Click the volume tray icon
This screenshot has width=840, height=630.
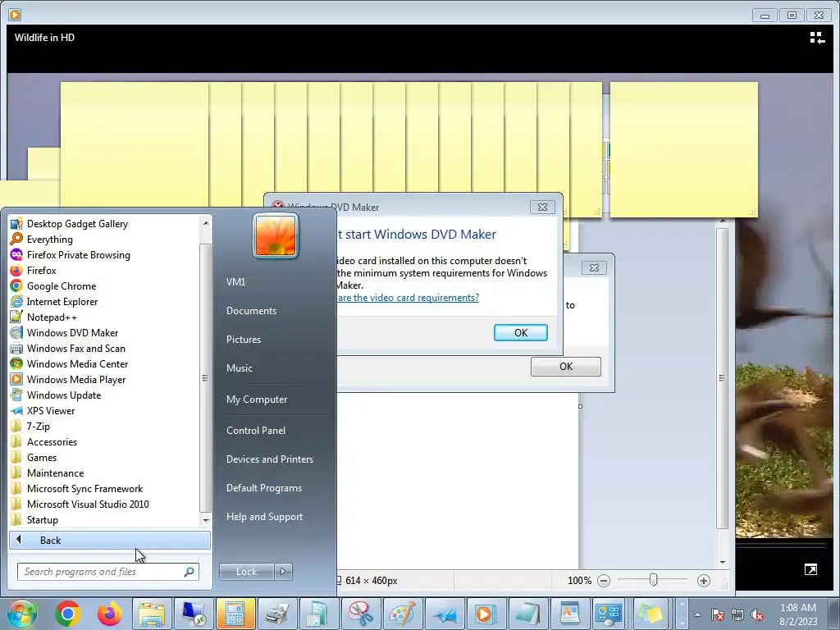click(757, 614)
